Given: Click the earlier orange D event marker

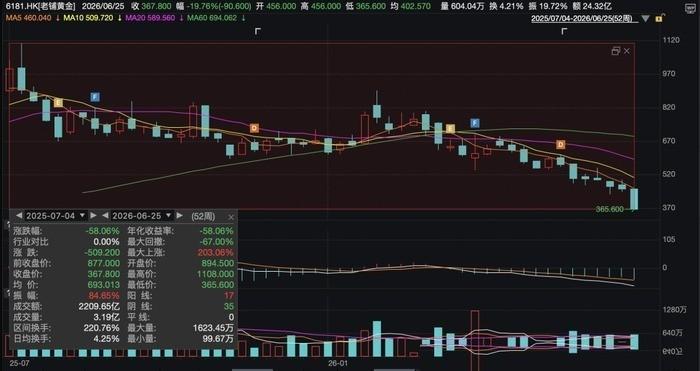Looking at the screenshot, I should coord(254,128).
